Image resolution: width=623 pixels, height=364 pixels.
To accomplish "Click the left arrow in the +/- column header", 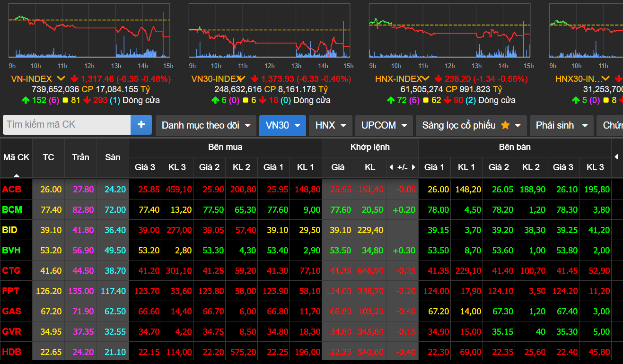I will click(391, 167).
